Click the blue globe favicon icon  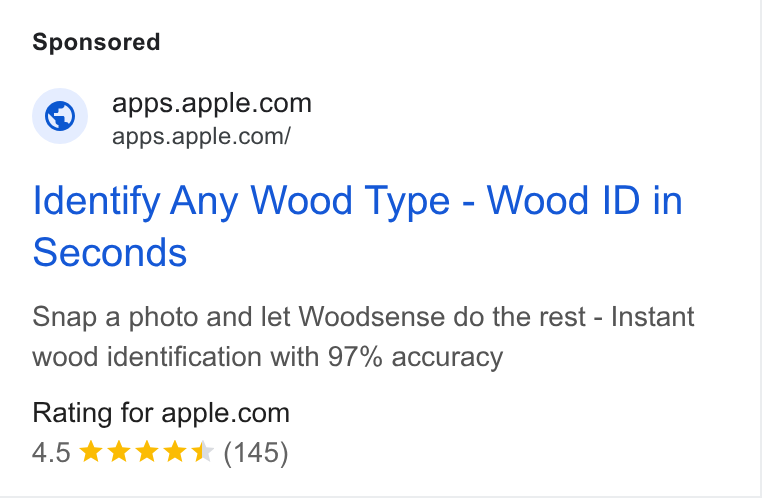(x=60, y=116)
